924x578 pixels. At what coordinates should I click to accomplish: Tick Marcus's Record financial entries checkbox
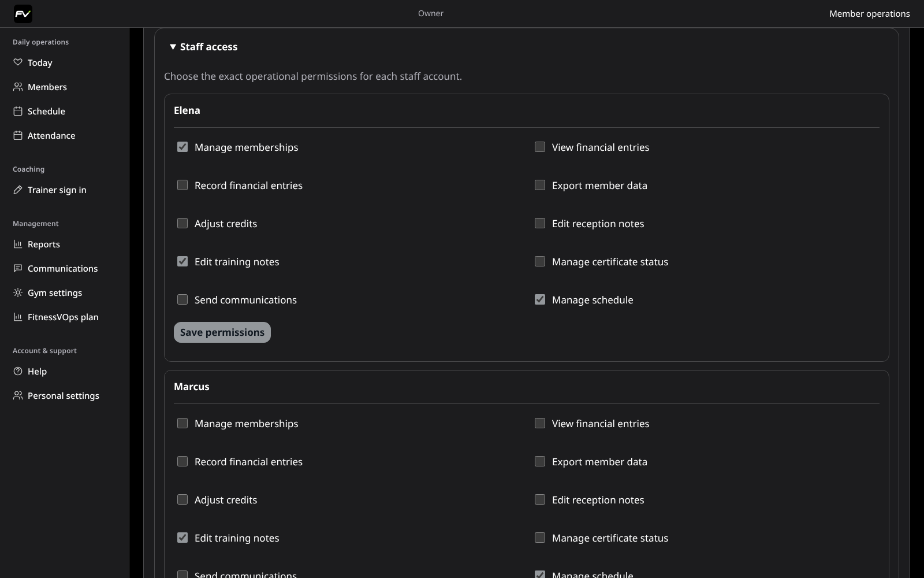coord(182,461)
